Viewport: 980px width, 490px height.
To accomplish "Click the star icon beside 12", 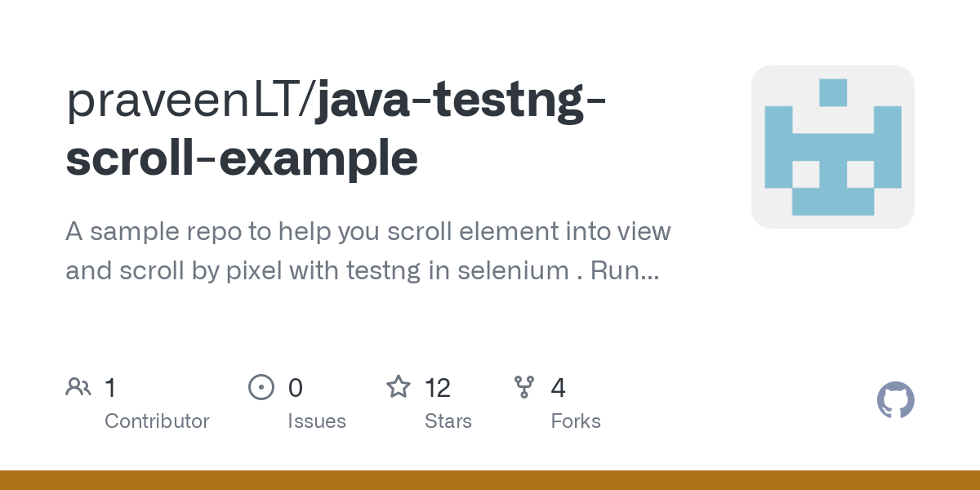I will 399,386.
